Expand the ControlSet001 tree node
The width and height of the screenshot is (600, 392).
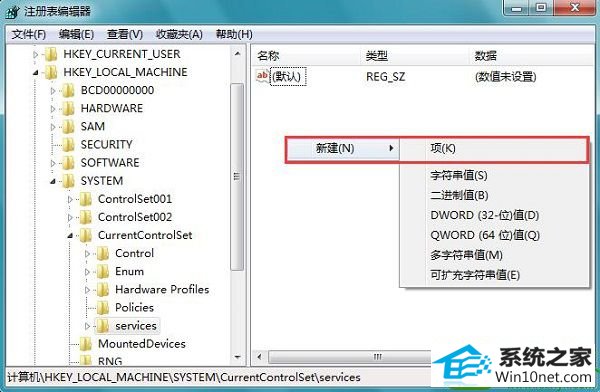70,199
